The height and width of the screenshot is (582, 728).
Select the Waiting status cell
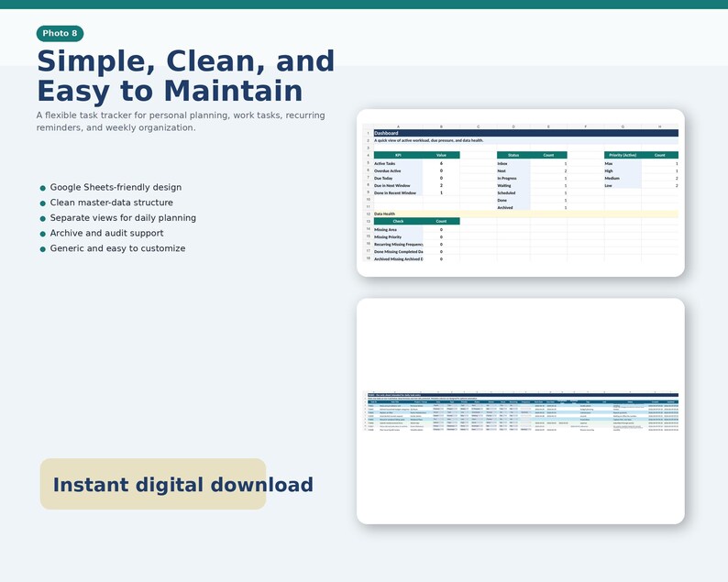click(513, 186)
